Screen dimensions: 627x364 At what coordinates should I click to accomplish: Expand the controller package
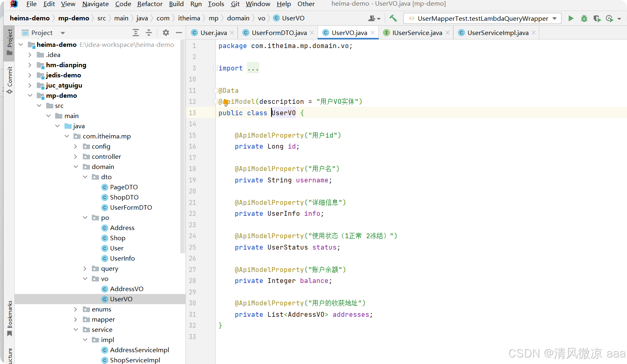75,156
